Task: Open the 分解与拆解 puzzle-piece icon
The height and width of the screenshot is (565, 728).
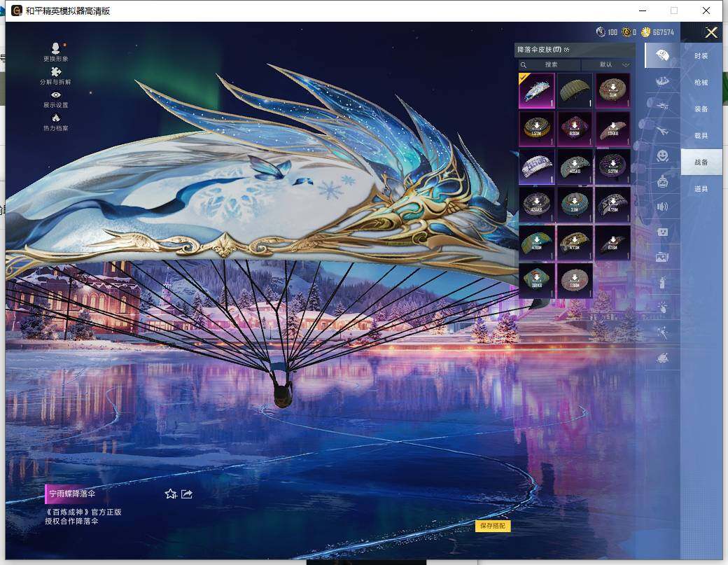Action: coord(56,76)
